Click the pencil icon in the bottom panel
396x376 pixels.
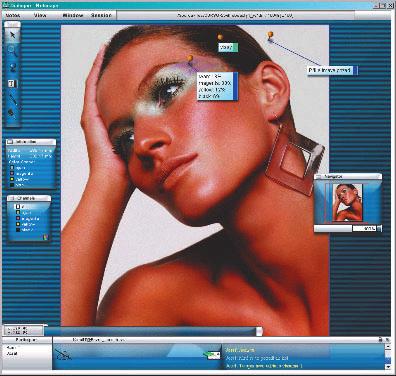click(x=63, y=355)
